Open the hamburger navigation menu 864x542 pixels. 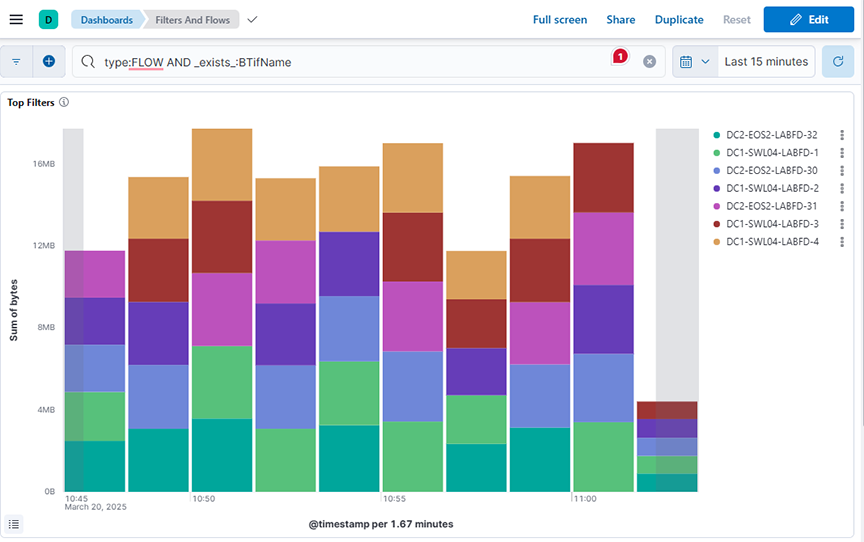16,19
